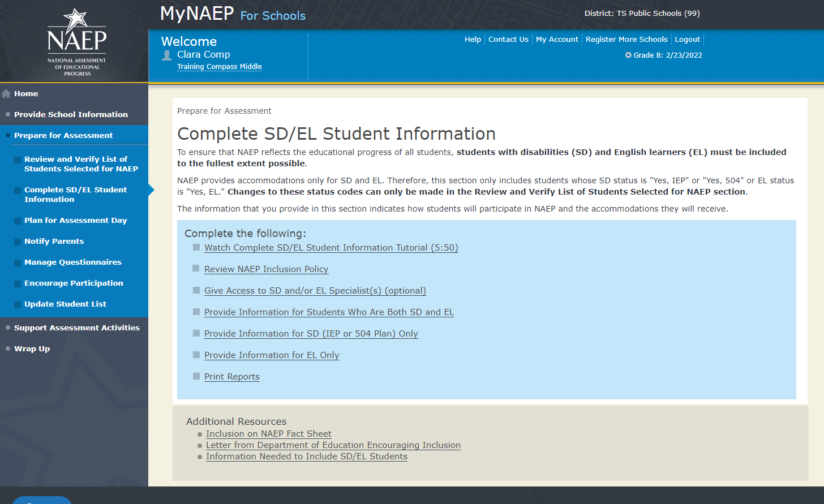Click status square beside Watch Tutorial item
The height and width of the screenshot is (504, 824).
point(196,247)
